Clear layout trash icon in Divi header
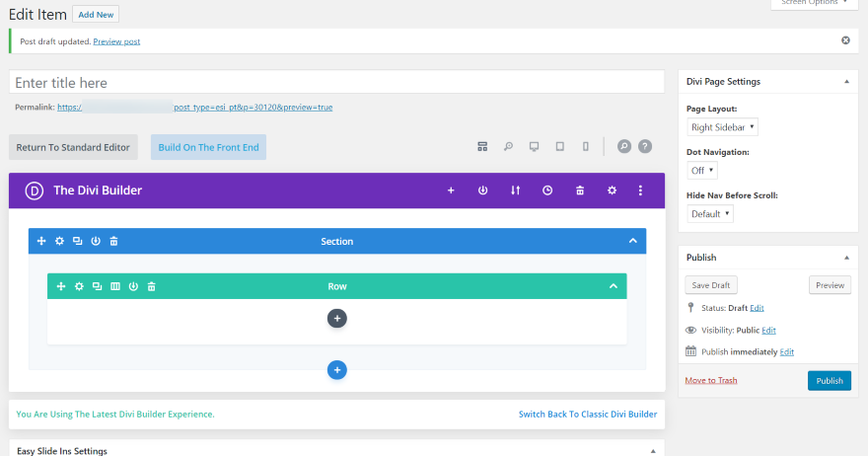 [x=580, y=190]
